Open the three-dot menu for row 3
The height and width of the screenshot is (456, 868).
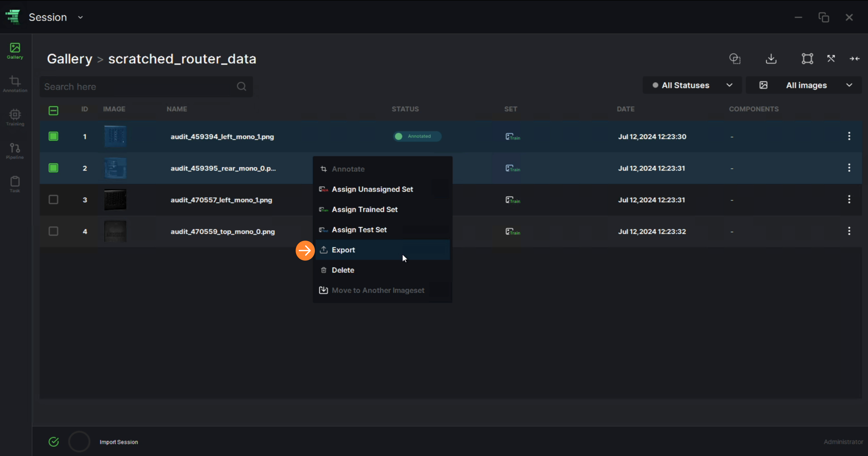click(x=849, y=199)
